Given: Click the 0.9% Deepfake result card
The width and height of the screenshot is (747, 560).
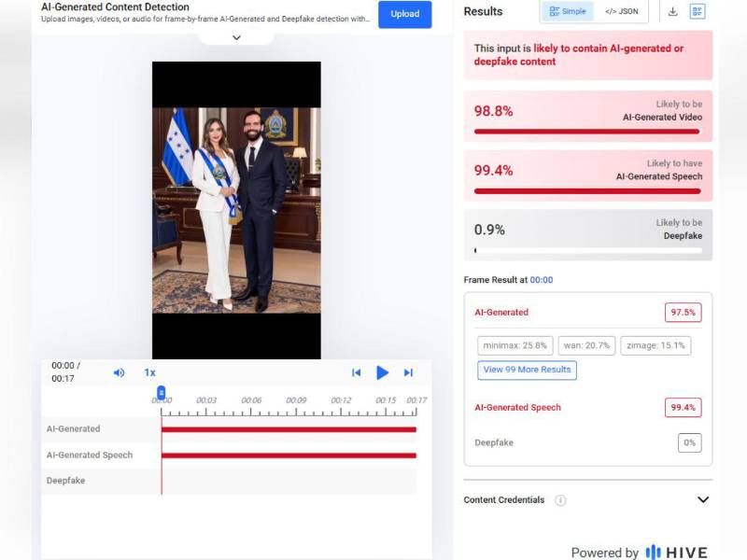Looking at the screenshot, I should [588, 235].
